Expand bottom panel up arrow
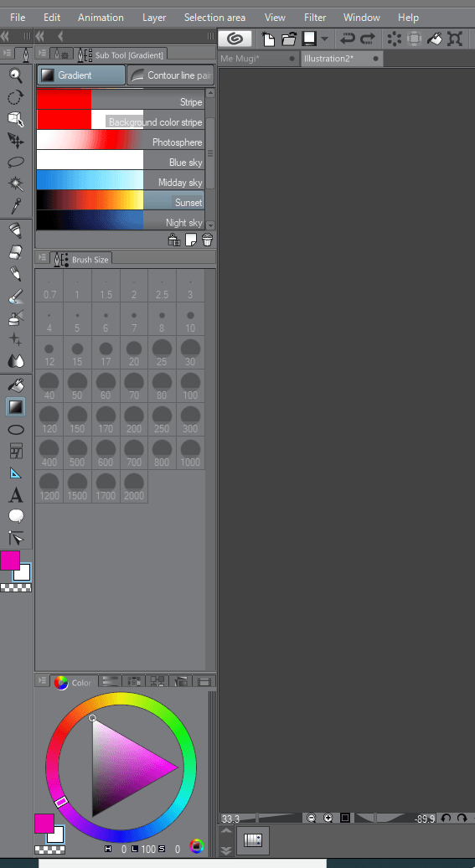Image resolution: width=475 pixels, height=868 pixels. (226, 831)
